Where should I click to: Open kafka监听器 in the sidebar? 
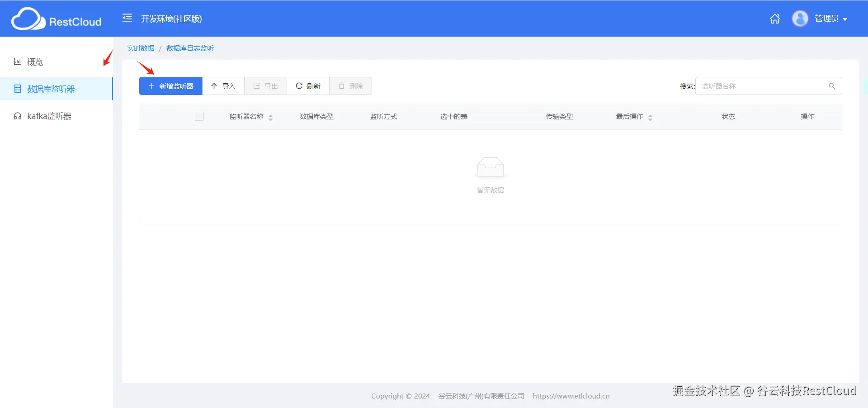click(x=57, y=116)
